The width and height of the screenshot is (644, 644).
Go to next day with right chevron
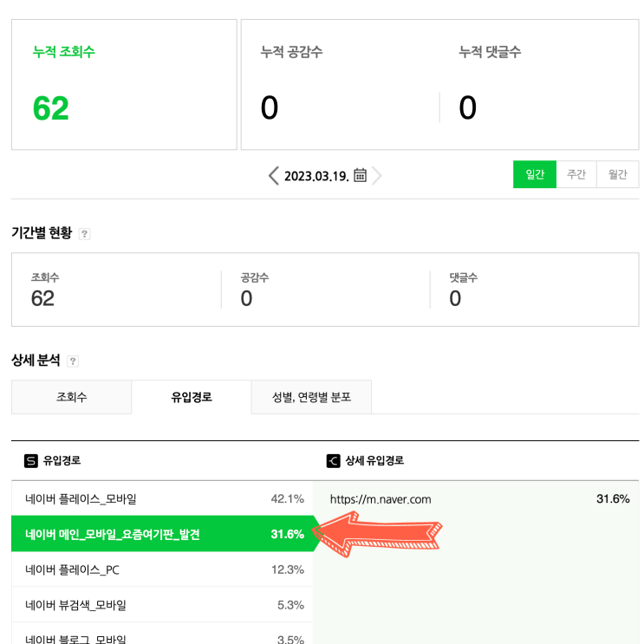tap(377, 176)
